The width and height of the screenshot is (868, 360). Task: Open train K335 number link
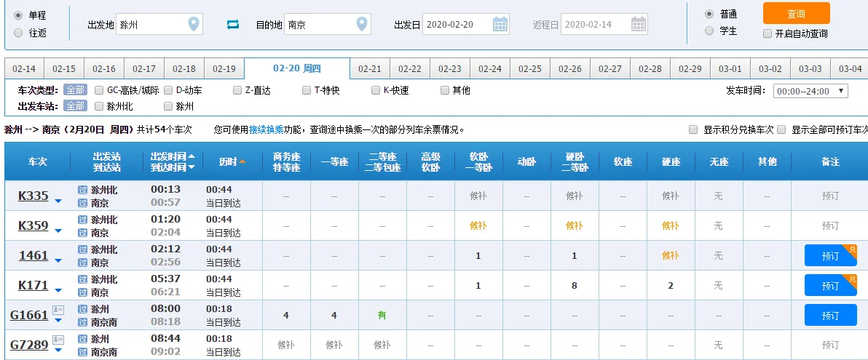[x=33, y=196]
